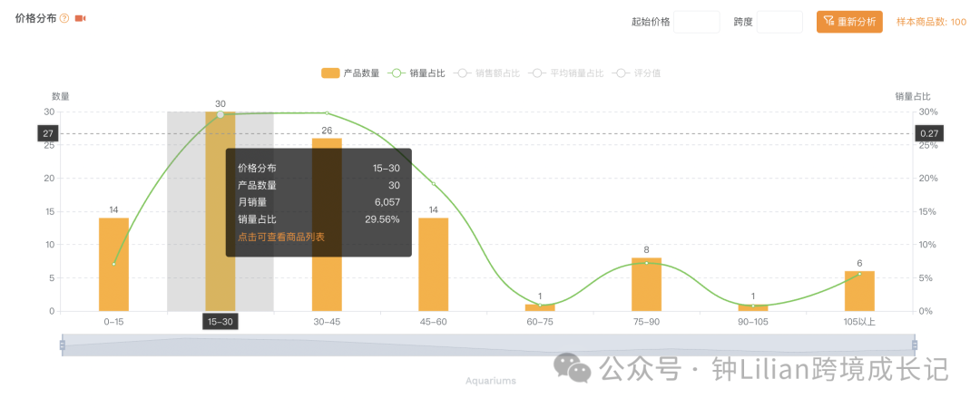Click the highlighted line point at 15-30
This screenshot has width=980, height=408.
(220, 114)
